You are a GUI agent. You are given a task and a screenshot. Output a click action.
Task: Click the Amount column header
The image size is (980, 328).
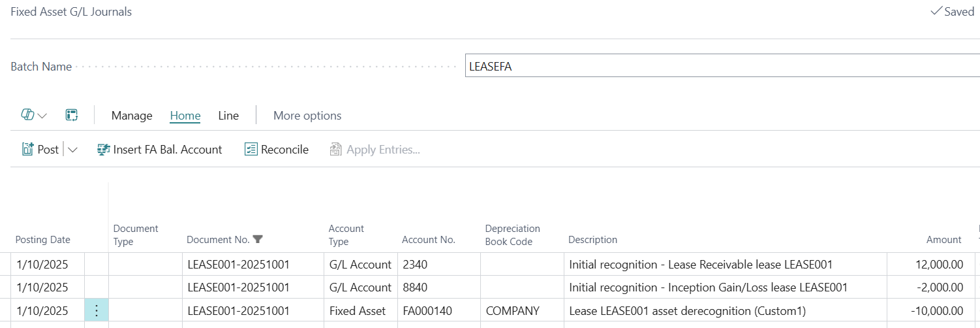[x=943, y=240]
